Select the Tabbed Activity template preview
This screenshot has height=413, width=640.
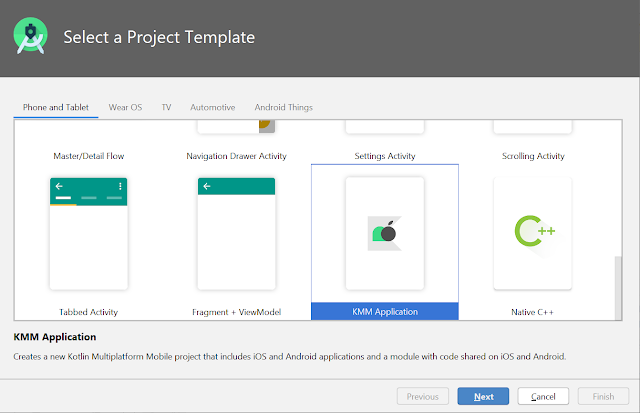pos(88,233)
